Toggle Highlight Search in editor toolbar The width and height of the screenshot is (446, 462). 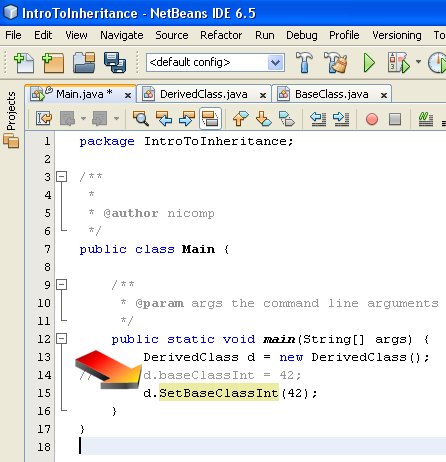(x=210, y=118)
